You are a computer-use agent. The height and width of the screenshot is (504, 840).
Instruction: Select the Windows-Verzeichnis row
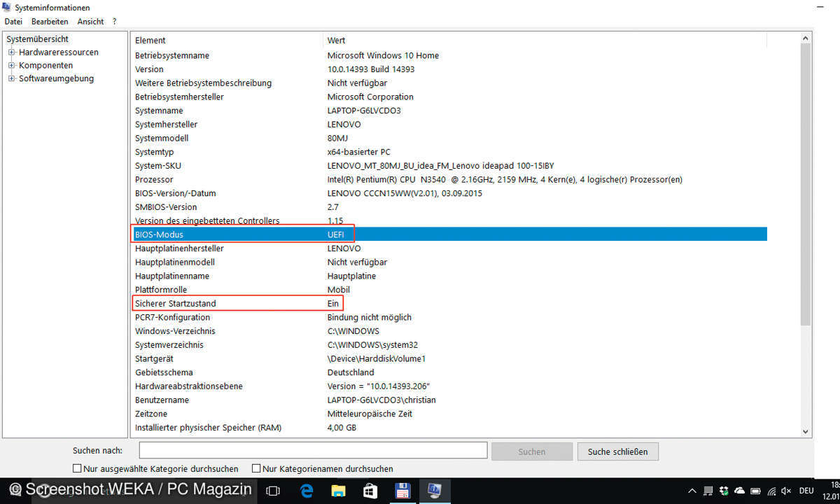pos(449,331)
